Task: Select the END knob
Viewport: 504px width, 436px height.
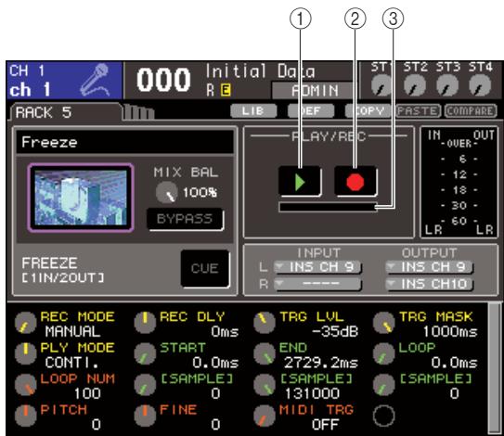Action: point(265,353)
